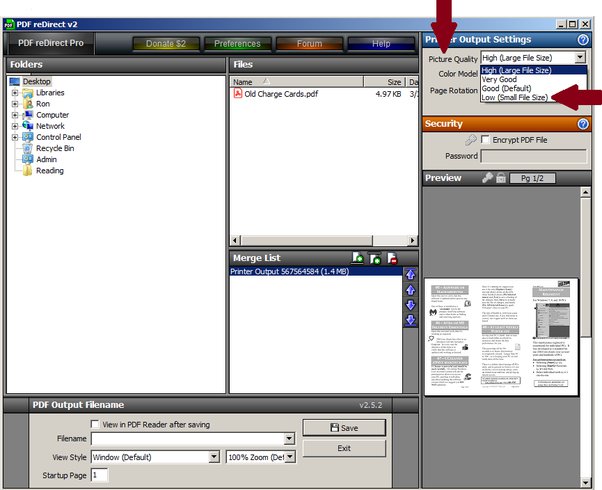Click the add-document icon right after Merge List title

point(357,258)
